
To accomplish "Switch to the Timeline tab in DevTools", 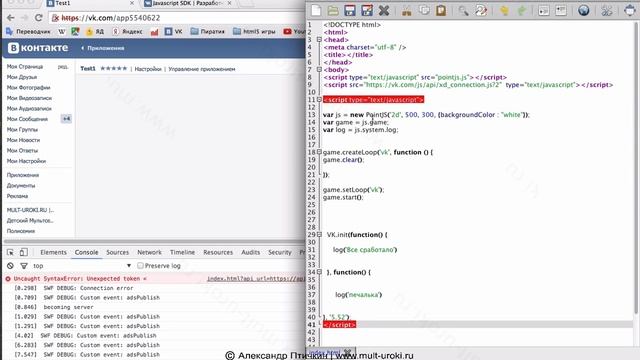I will pos(182,252).
